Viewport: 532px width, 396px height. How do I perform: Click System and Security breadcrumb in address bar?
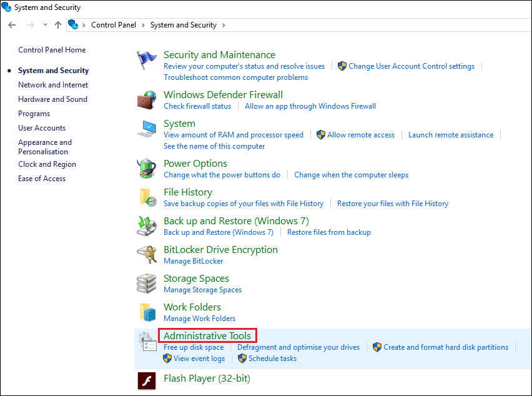pyautogui.click(x=183, y=25)
